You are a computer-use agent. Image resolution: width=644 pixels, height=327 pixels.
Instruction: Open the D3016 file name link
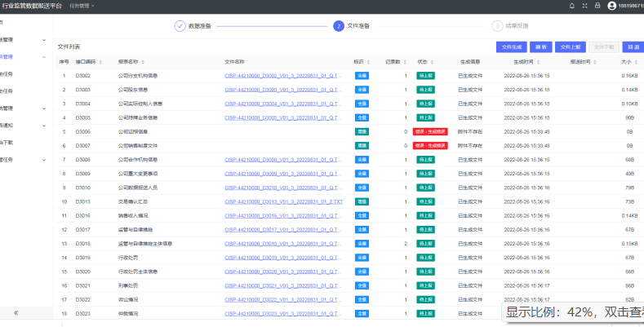coord(283,216)
